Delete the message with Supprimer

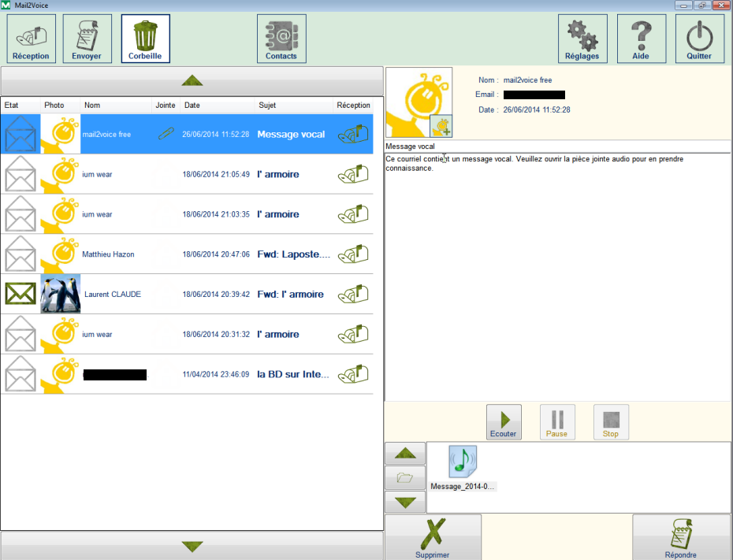(x=433, y=538)
